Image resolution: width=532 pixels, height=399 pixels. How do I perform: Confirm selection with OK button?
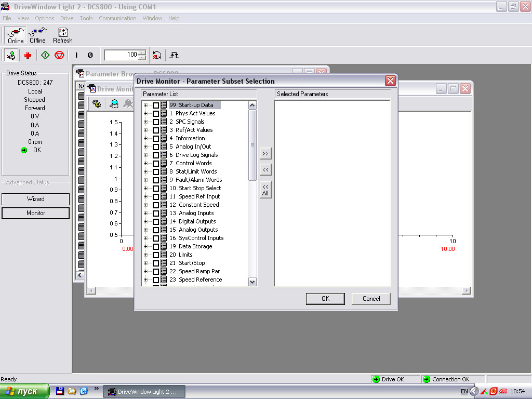325,299
